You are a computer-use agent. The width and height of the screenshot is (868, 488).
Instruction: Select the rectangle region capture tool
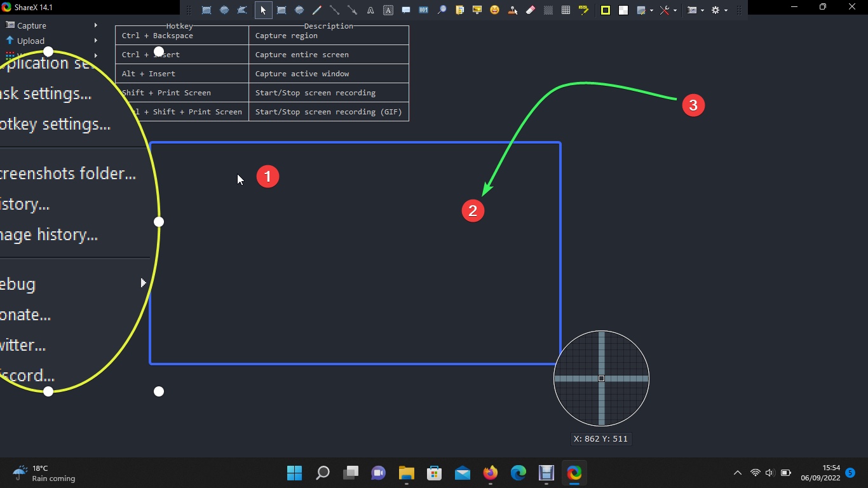click(207, 10)
